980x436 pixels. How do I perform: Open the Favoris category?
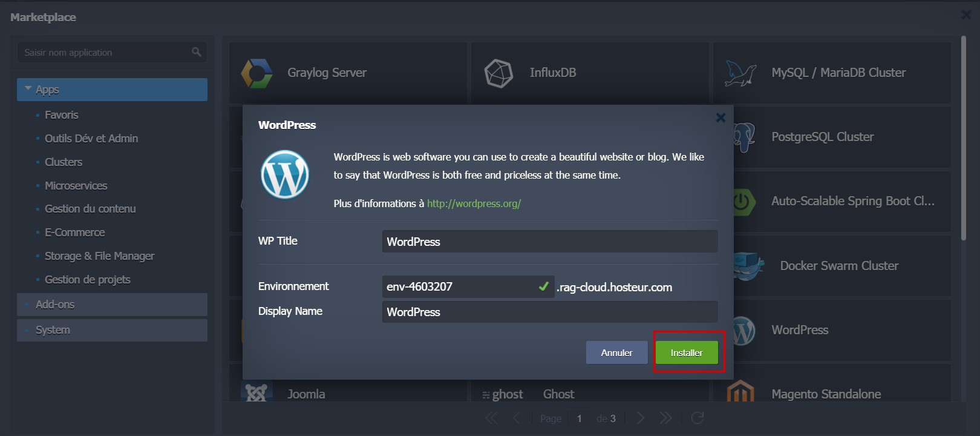pyautogui.click(x=61, y=115)
